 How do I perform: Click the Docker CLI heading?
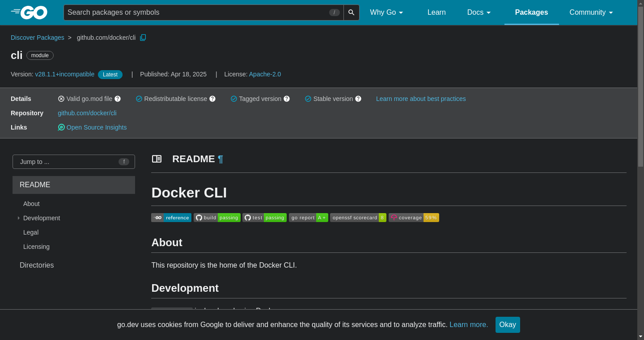point(189,193)
